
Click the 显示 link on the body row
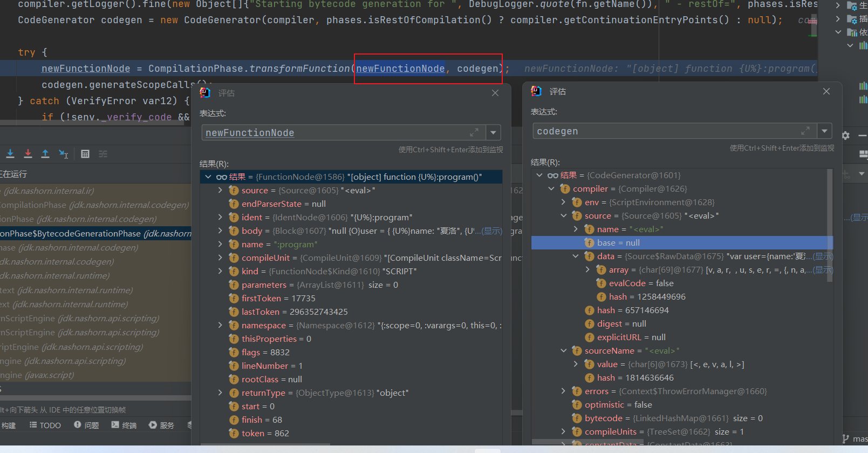pyautogui.click(x=491, y=231)
